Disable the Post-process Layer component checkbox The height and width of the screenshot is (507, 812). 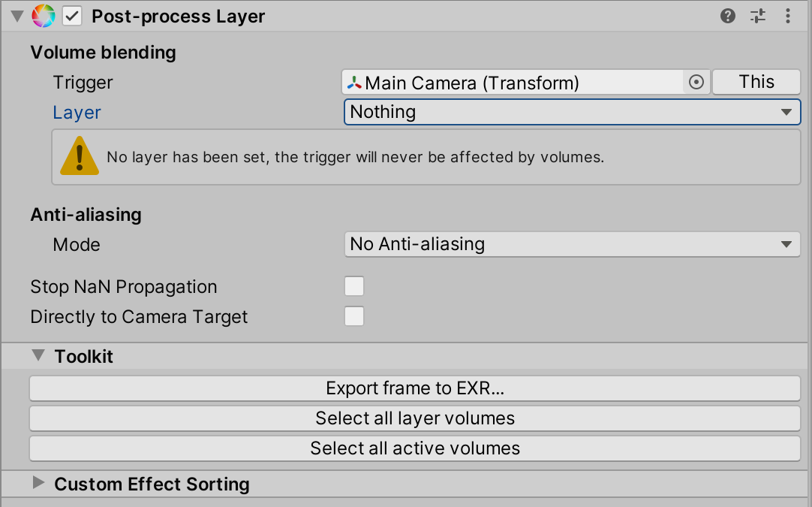(x=72, y=16)
